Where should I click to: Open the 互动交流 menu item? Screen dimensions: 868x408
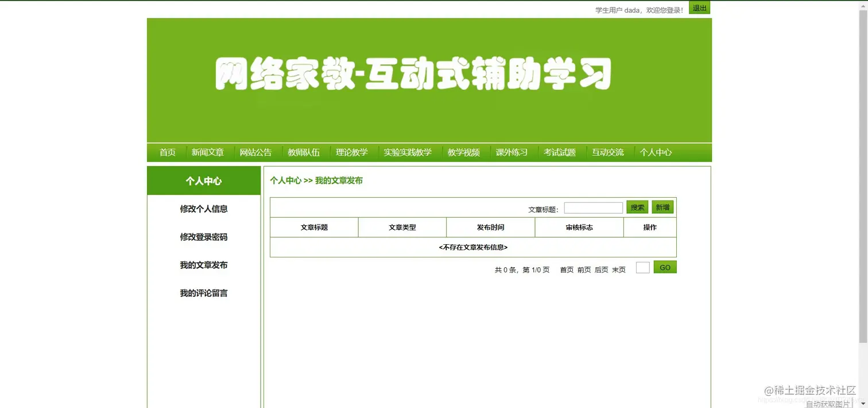coord(607,152)
